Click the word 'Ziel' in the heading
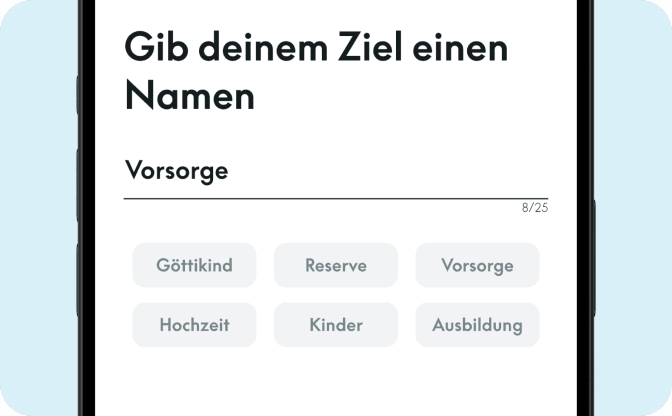Screen dimensions: 672x416 [370, 47]
